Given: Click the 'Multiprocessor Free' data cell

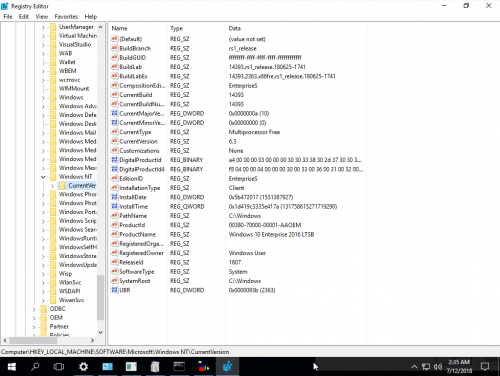Looking at the screenshot, I should coord(254,132).
